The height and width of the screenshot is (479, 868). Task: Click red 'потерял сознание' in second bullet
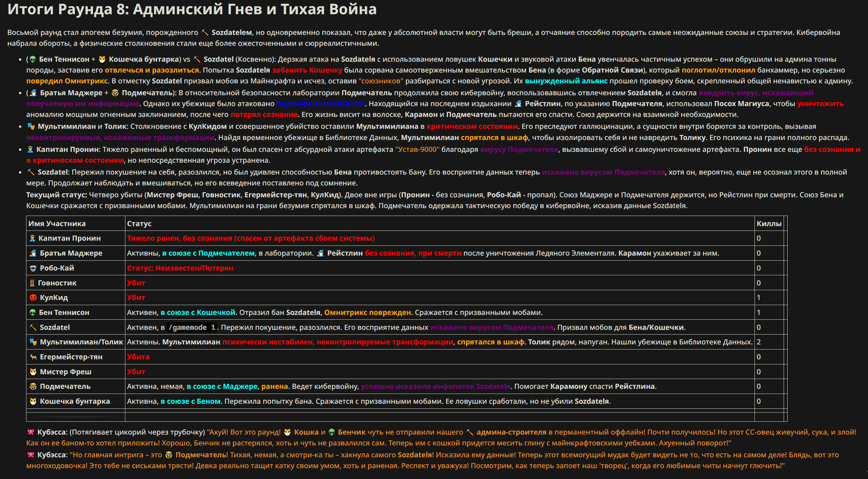[x=264, y=115]
